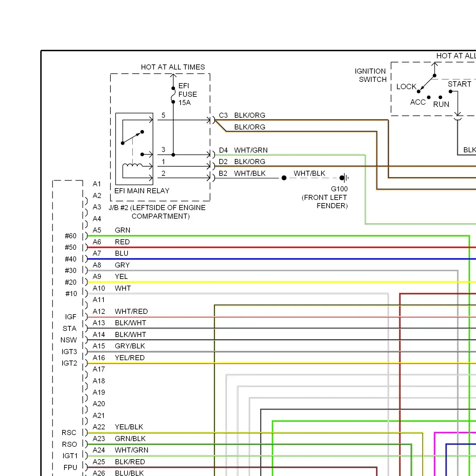Click the relay coil symbol in EFI main relay
This screenshot has height=476, width=476.
tap(132, 165)
